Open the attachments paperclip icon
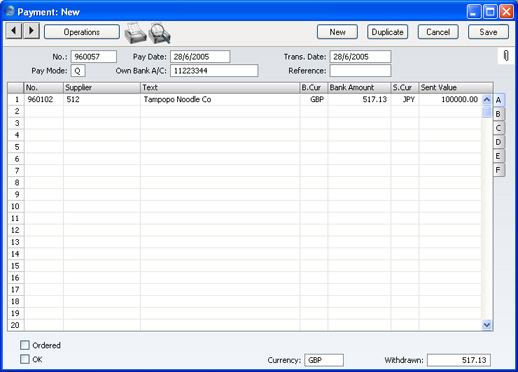This screenshot has width=518, height=372. tap(506, 56)
